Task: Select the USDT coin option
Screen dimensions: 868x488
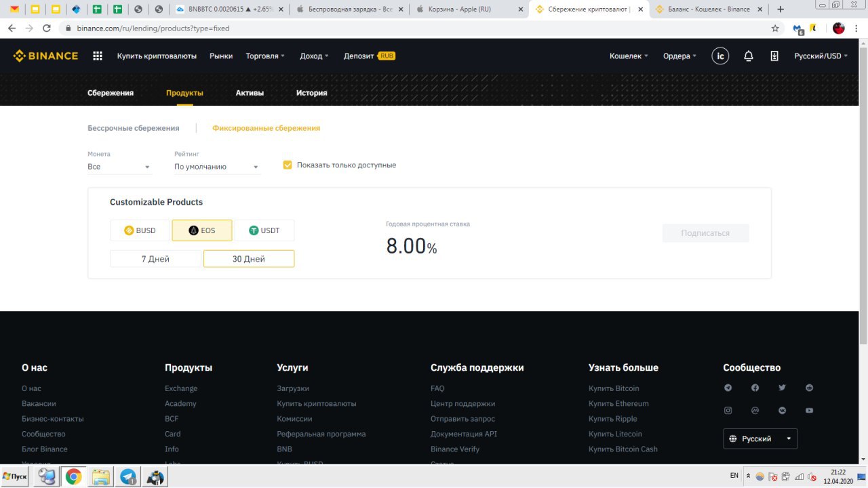Action: (264, 230)
